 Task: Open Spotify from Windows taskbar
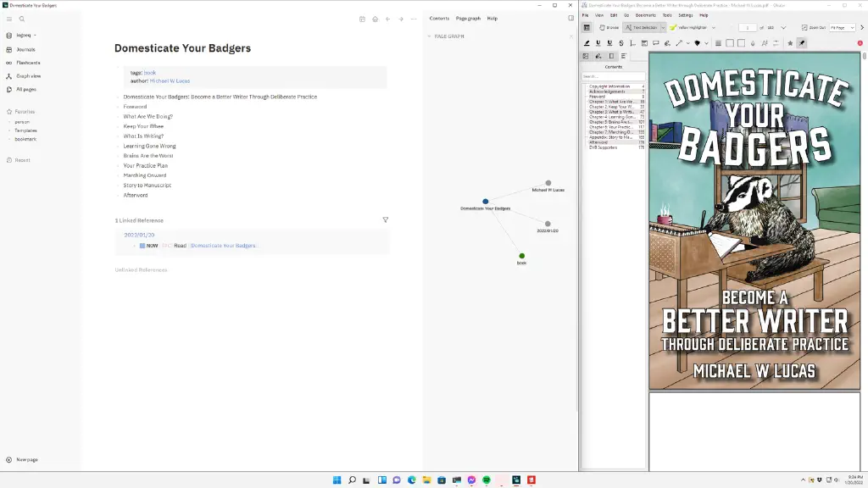(486, 480)
